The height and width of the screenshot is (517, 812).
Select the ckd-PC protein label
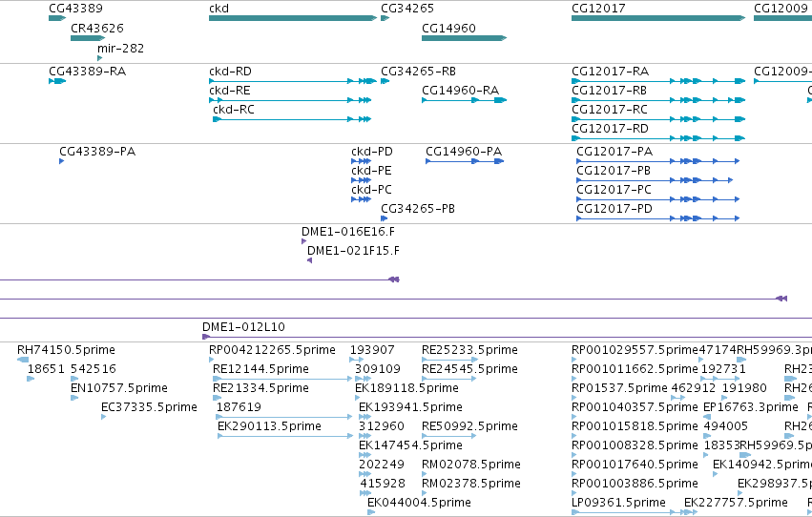(x=371, y=190)
